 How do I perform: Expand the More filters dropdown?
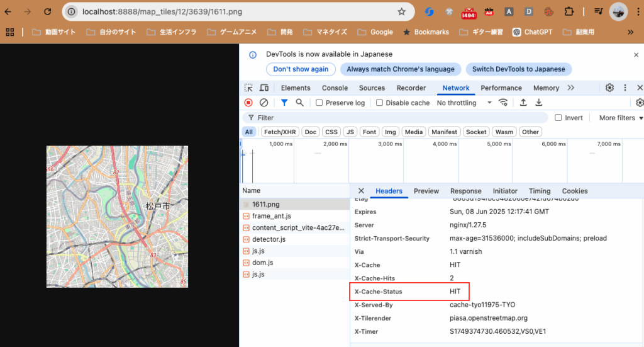pyautogui.click(x=621, y=118)
